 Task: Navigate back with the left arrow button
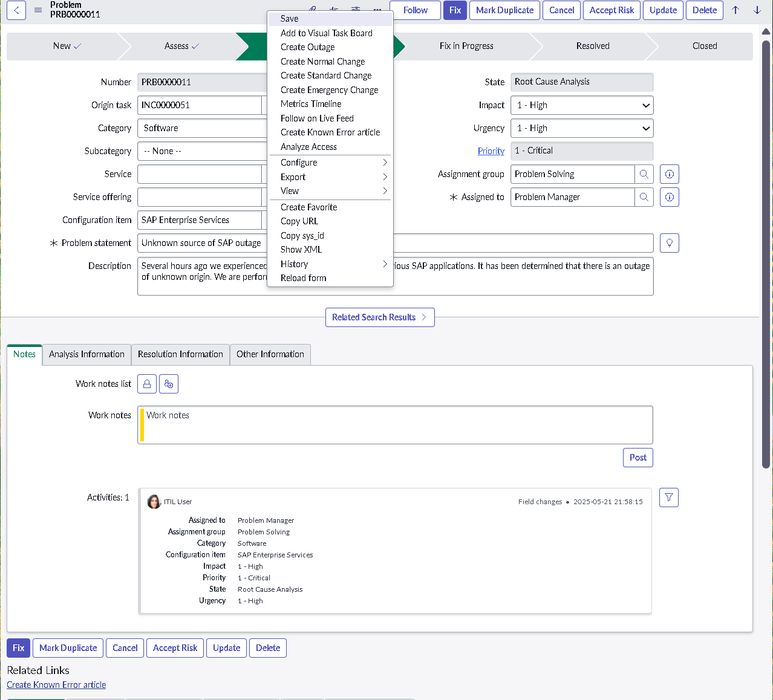pos(16,10)
